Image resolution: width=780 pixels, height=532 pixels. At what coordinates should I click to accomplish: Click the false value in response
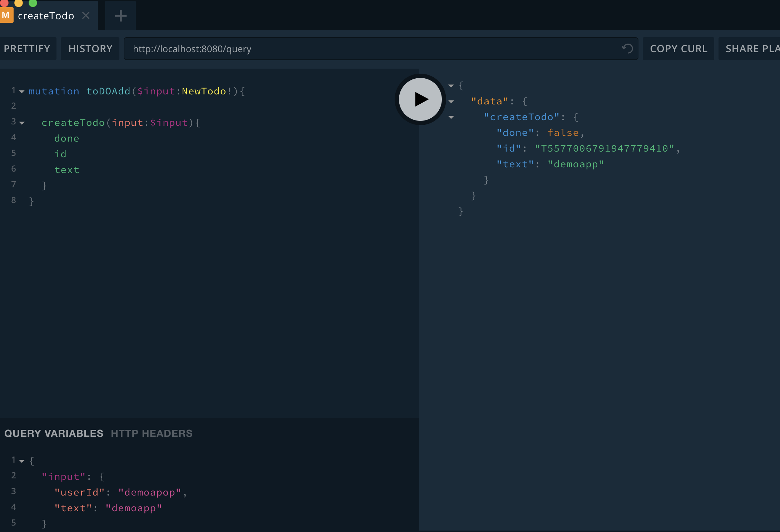coord(563,133)
